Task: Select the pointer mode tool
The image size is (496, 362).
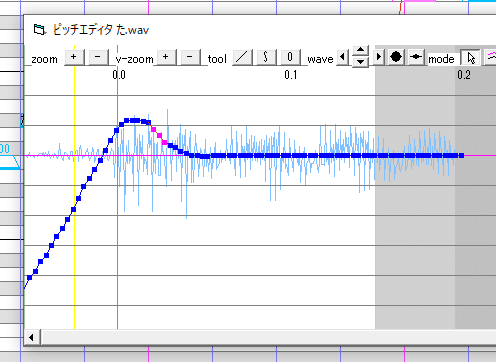Action: tap(470, 58)
